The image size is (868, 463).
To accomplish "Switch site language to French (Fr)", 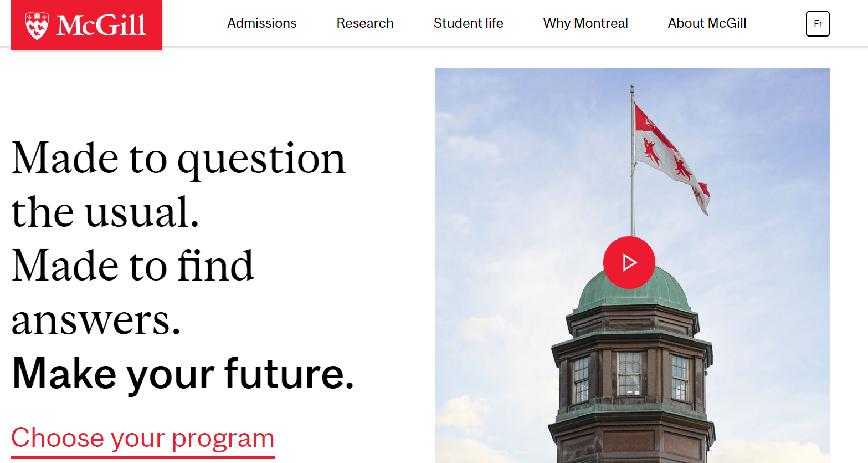I will pos(817,24).
